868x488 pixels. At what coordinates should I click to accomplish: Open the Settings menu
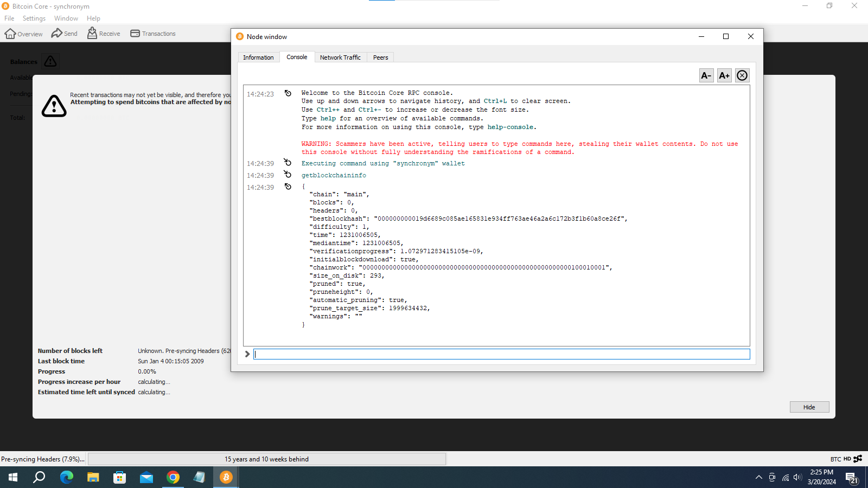(x=34, y=18)
